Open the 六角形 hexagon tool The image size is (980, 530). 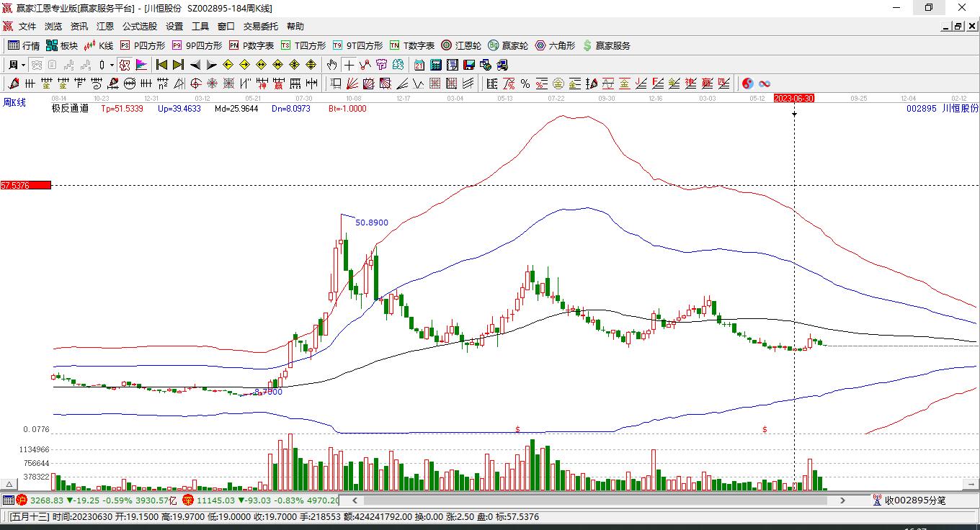tap(555, 45)
